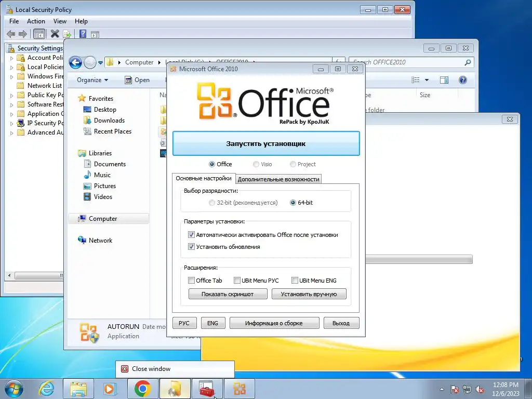Viewport: 532px width, 399px height.
Task: Click the red toolbox taskbar icon
Action: [207, 389]
